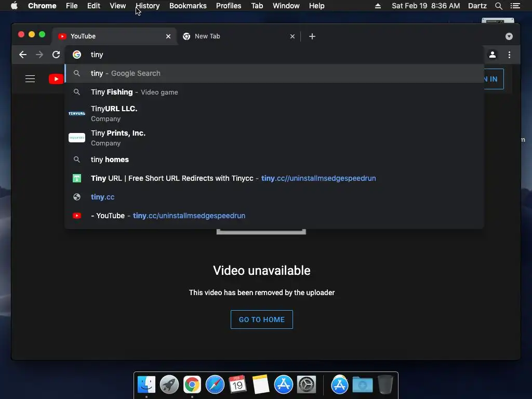Open Notification Center list icon

pyautogui.click(x=515, y=6)
